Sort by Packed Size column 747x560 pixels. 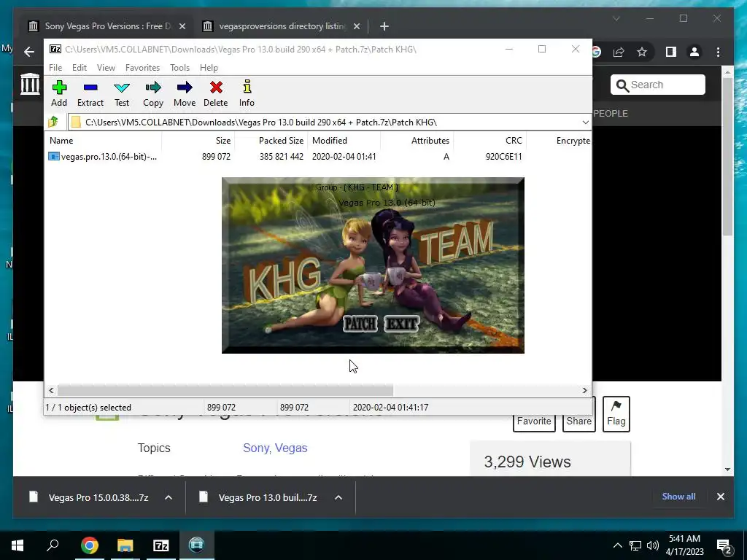click(x=271, y=141)
